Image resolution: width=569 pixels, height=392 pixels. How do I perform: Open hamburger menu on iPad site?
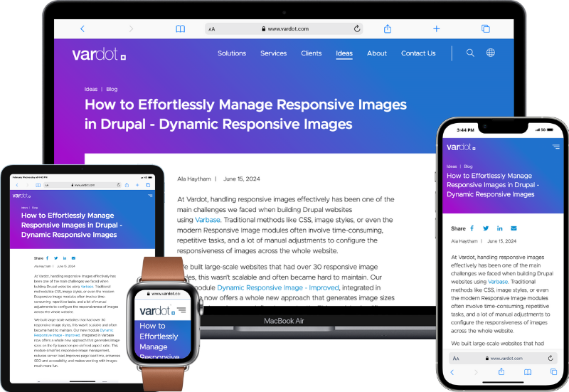coord(150,196)
